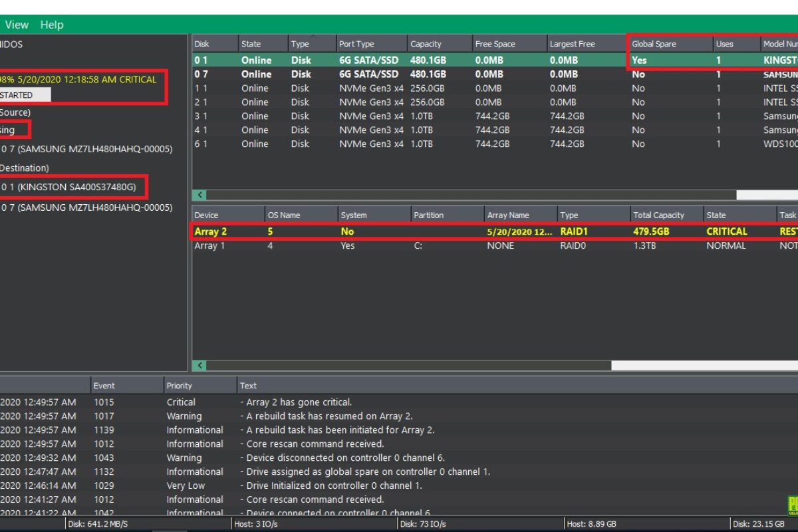Click the Partition column header
The height and width of the screenshot is (532, 798).
coord(447,215)
